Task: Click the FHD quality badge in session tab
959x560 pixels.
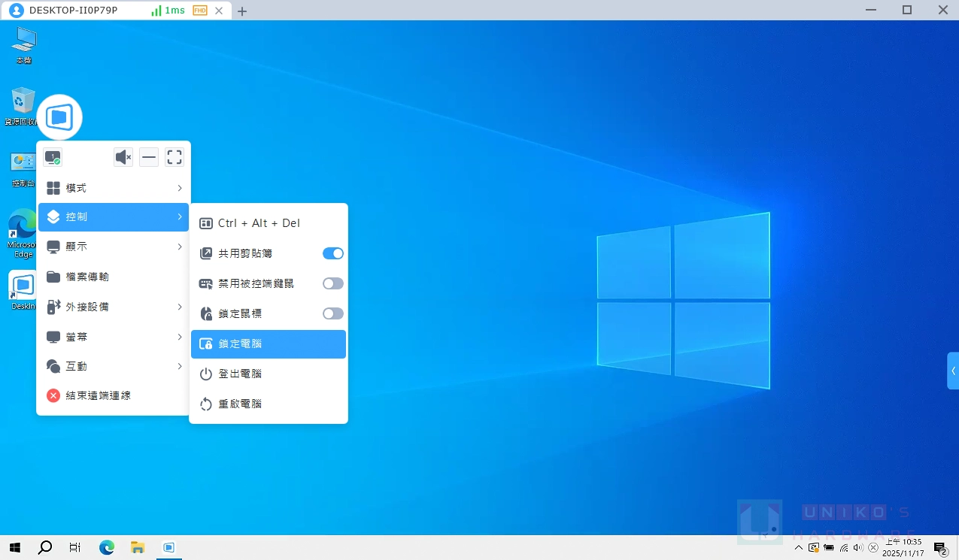Action: pyautogui.click(x=201, y=10)
